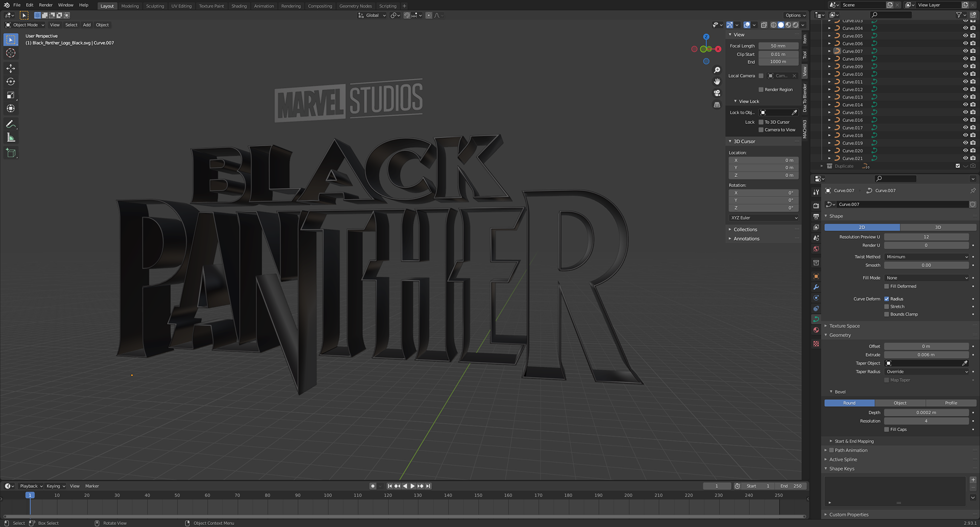
Task: Open the Material properties tab
Action: (816, 330)
